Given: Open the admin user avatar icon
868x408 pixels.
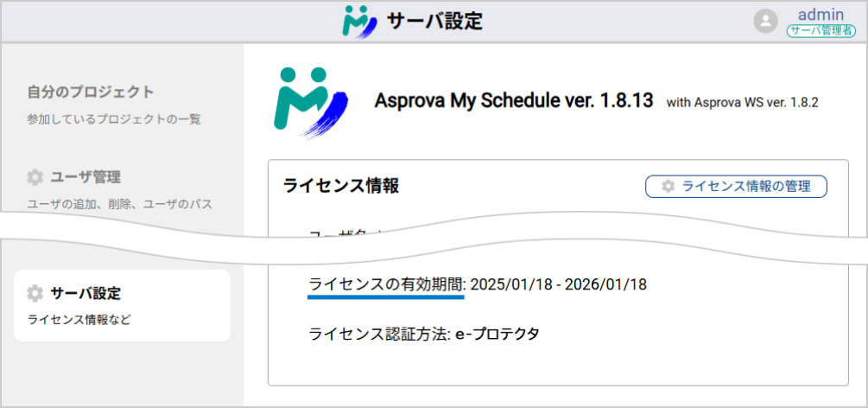Looking at the screenshot, I should click(x=766, y=22).
